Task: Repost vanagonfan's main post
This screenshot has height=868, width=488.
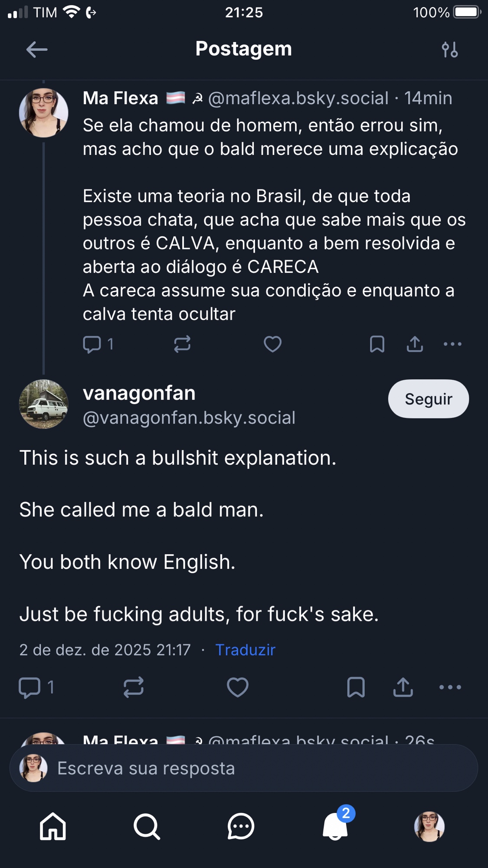Action: [x=133, y=687]
